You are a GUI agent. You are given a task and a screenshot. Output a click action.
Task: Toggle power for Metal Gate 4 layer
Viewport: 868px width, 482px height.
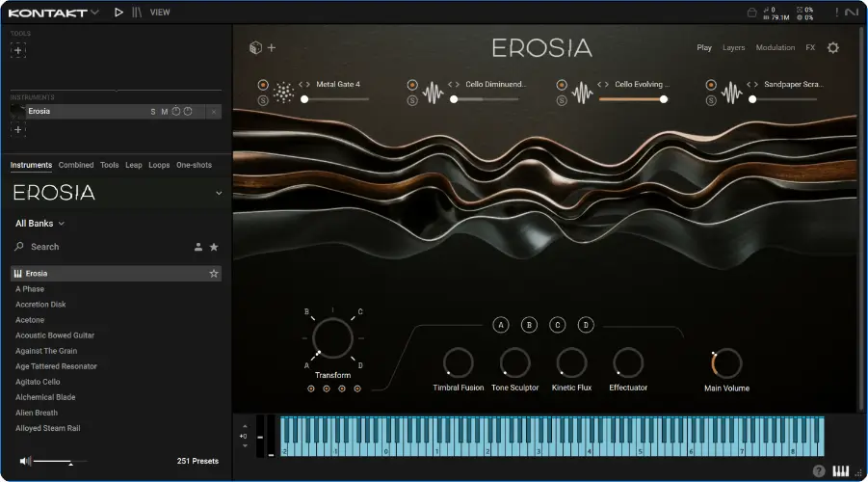point(263,85)
